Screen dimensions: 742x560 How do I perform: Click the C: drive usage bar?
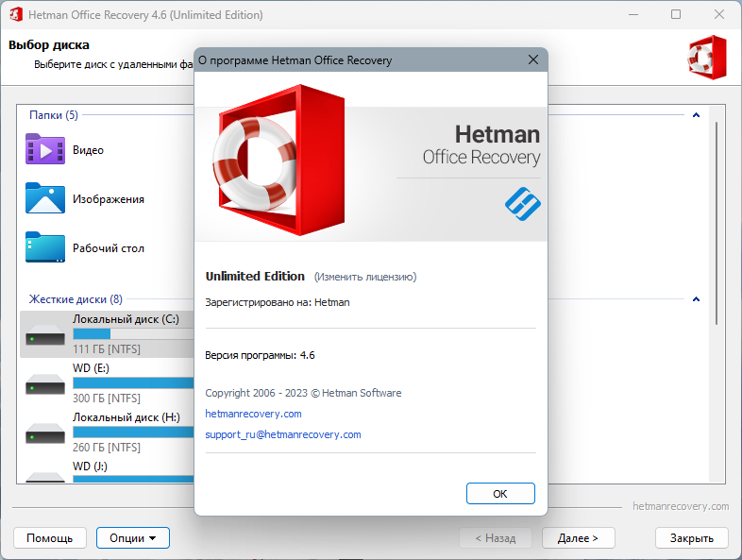click(133, 333)
